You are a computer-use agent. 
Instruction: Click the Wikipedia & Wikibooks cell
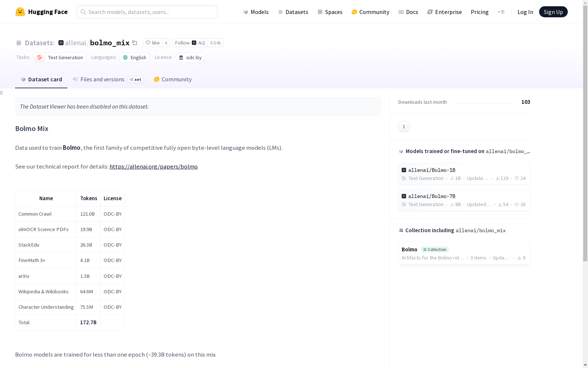(x=46, y=291)
